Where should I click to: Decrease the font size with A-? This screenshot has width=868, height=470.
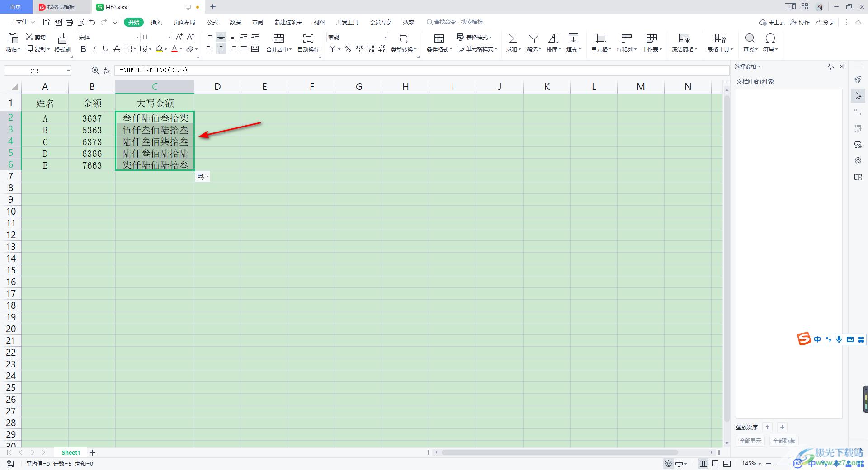190,37
